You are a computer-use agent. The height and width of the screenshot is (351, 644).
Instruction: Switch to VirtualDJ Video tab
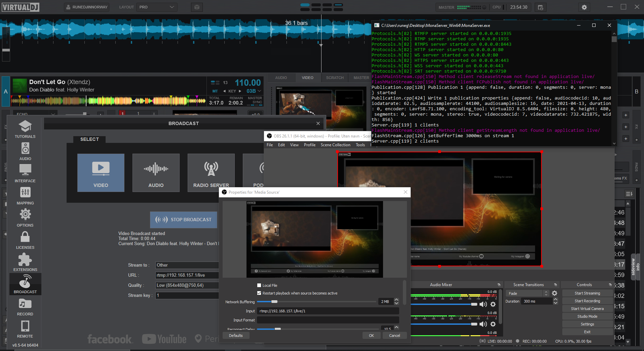[307, 78]
